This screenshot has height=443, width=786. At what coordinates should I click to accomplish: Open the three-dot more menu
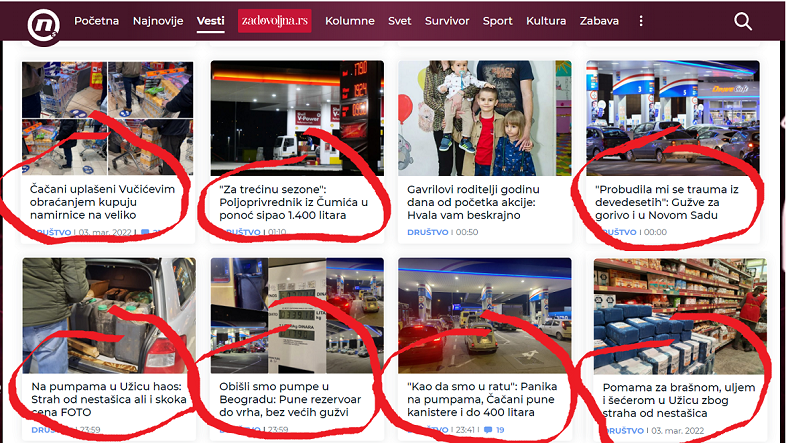pyautogui.click(x=641, y=21)
